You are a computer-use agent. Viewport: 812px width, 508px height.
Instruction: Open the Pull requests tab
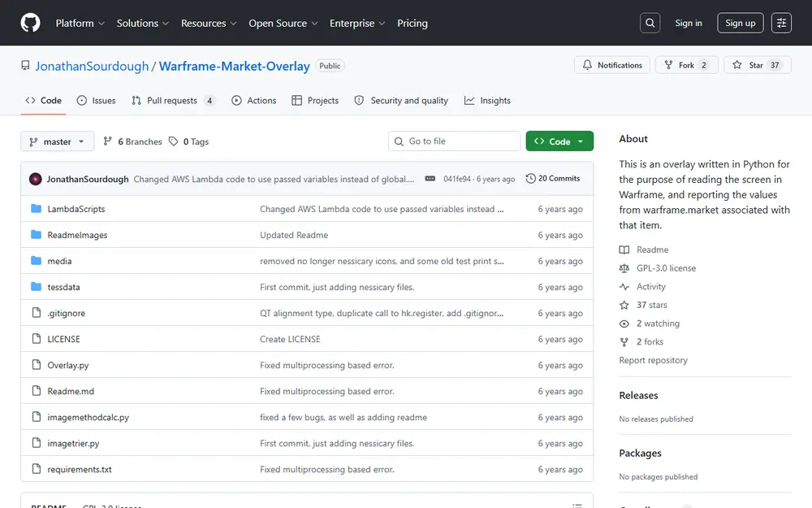172,101
